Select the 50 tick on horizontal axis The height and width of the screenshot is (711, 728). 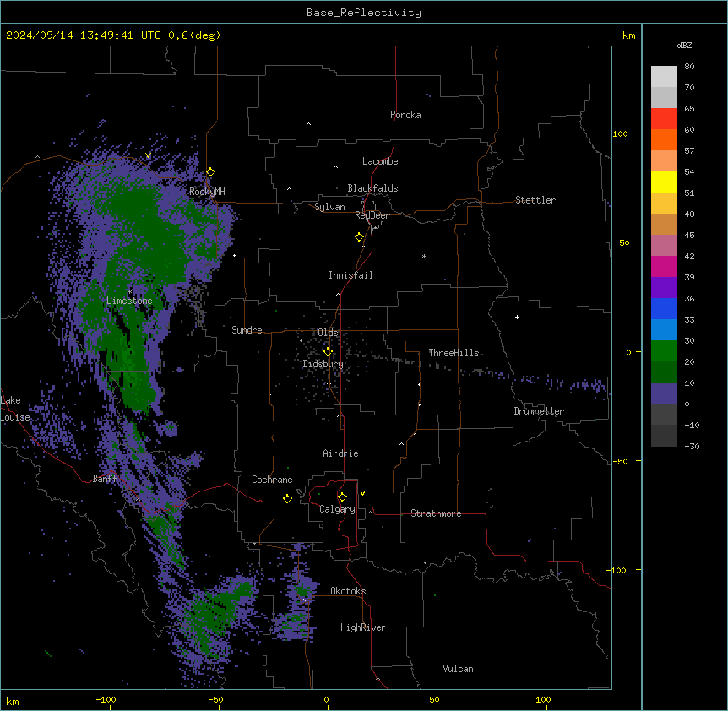[x=434, y=699]
